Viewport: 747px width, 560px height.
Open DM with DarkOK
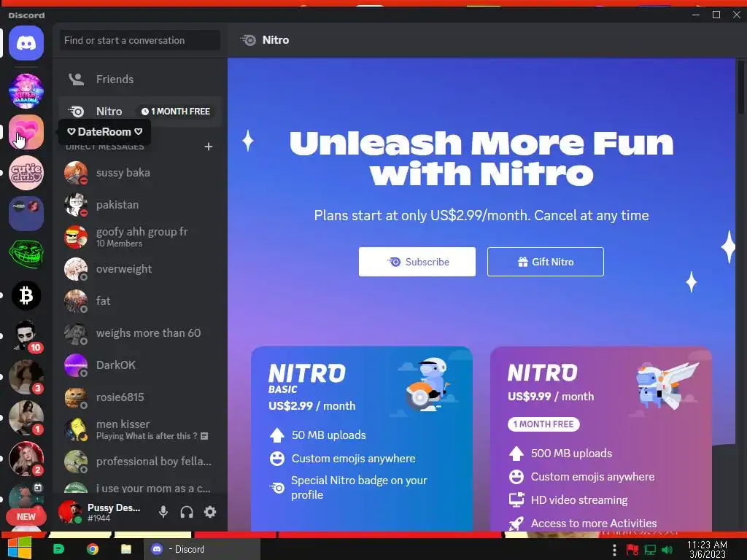(x=140, y=365)
